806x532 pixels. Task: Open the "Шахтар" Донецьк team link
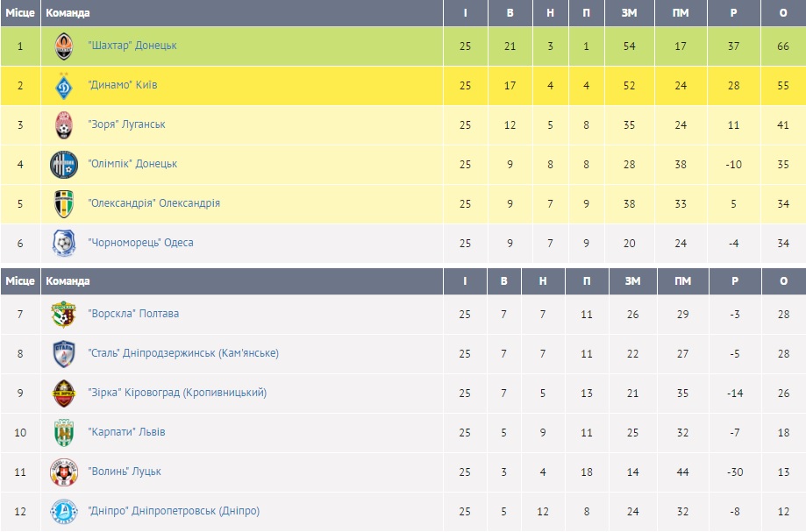[x=132, y=46]
